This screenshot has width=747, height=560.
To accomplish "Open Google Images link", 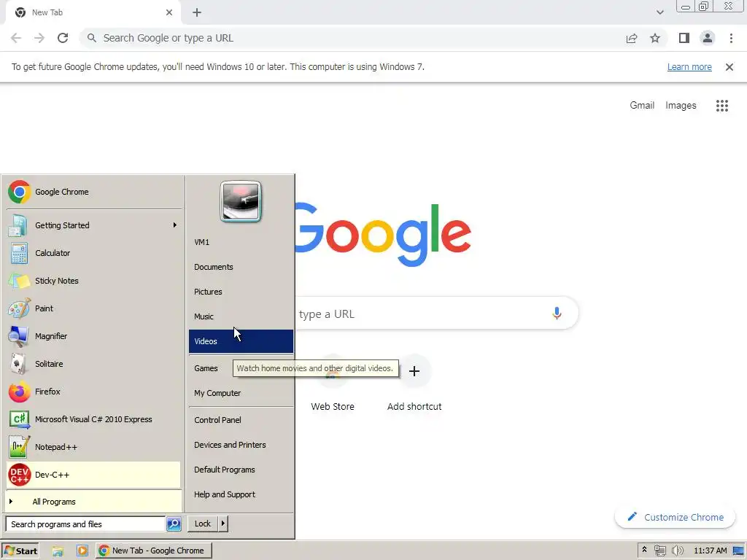I will point(681,105).
